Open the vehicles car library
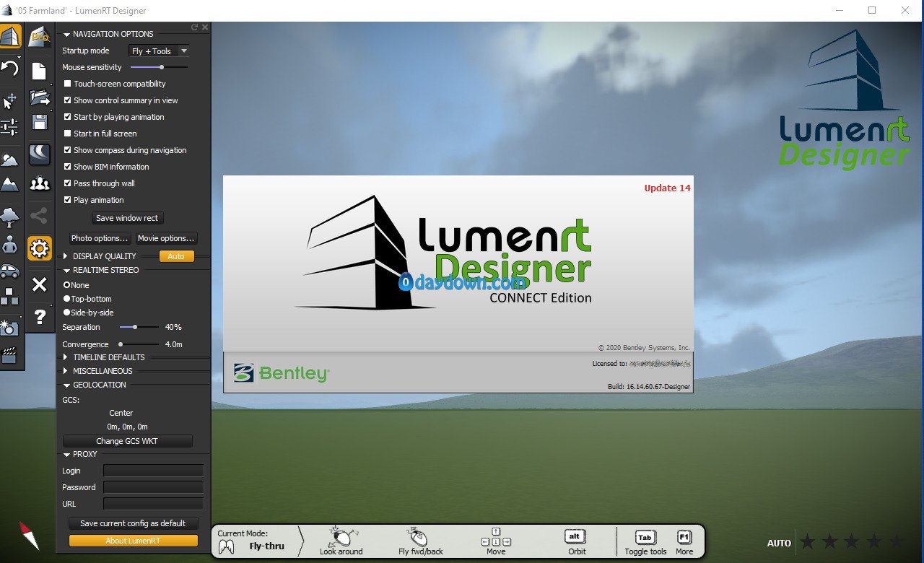This screenshot has width=924, height=563. click(9, 271)
